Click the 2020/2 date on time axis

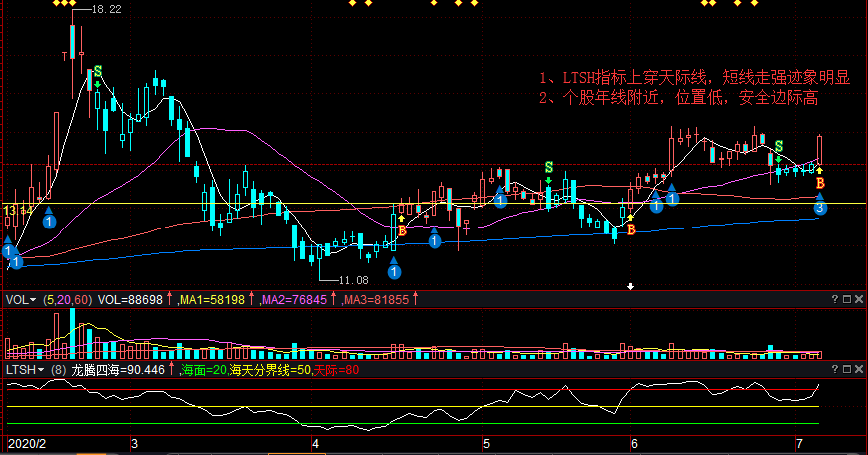point(25,442)
